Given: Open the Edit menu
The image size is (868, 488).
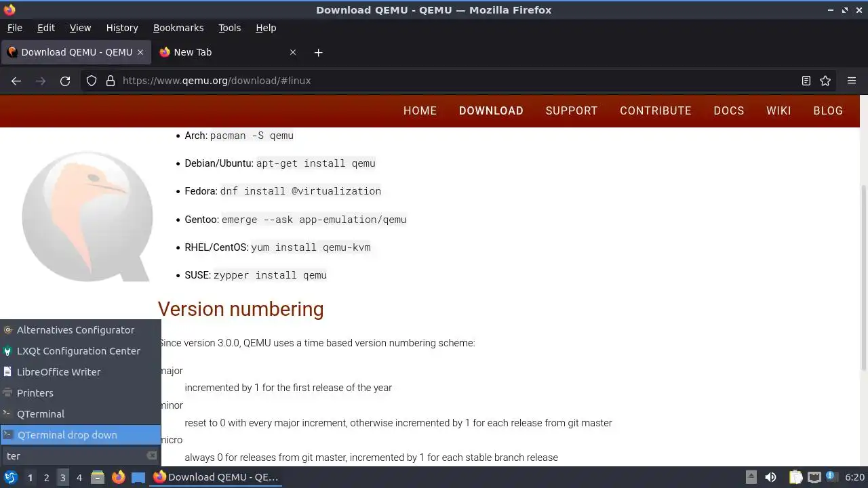Looking at the screenshot, I should click(46, 28).
